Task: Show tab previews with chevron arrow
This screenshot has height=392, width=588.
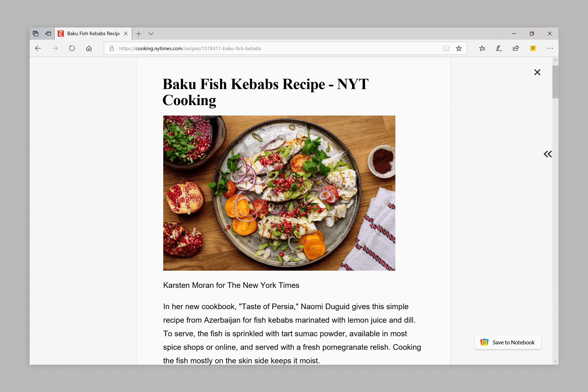Action: pos(151,34)
